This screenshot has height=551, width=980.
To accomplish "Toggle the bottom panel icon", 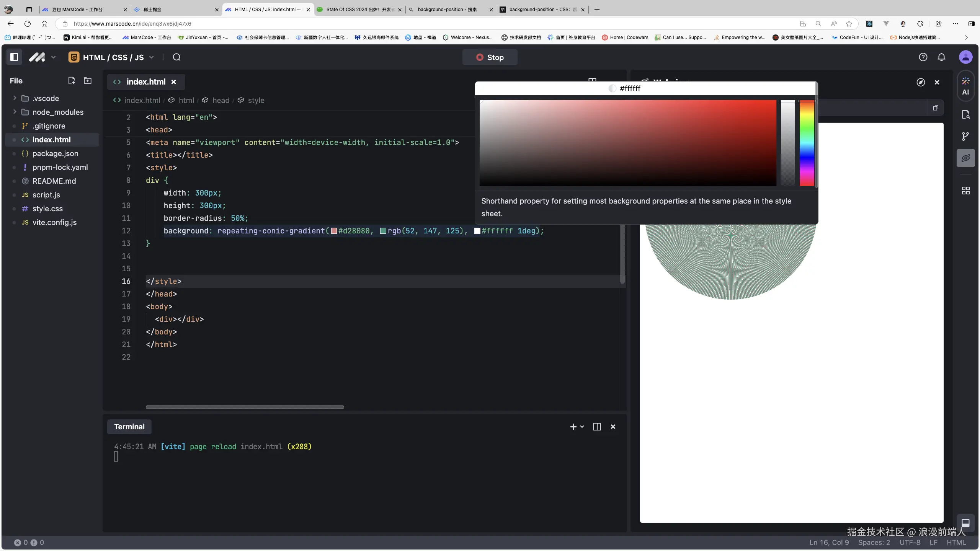I will (x=965, y=523).
